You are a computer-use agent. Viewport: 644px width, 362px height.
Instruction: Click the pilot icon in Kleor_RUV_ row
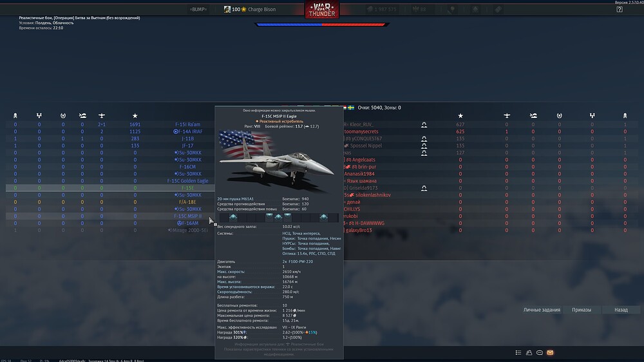424,124
